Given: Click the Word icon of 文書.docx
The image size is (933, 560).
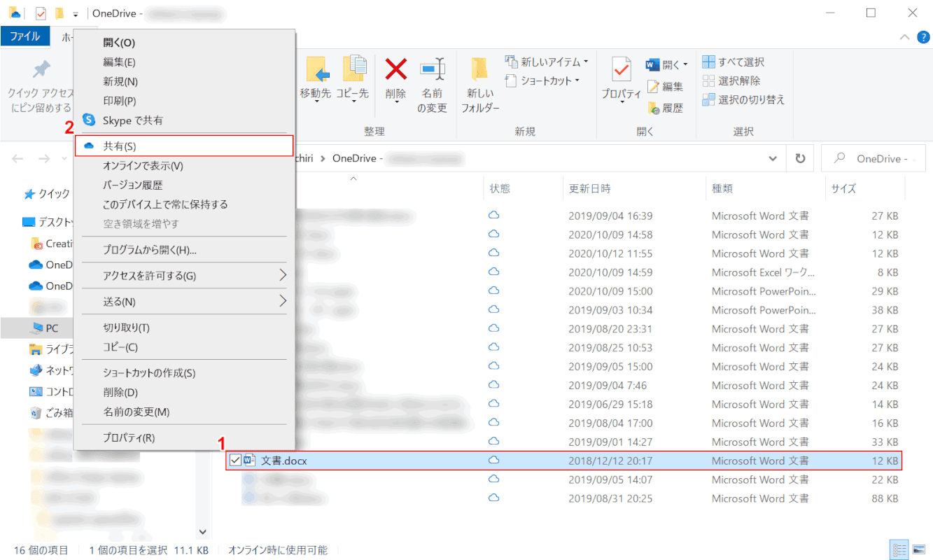Looking at the screenshot, I should [249, 461].
